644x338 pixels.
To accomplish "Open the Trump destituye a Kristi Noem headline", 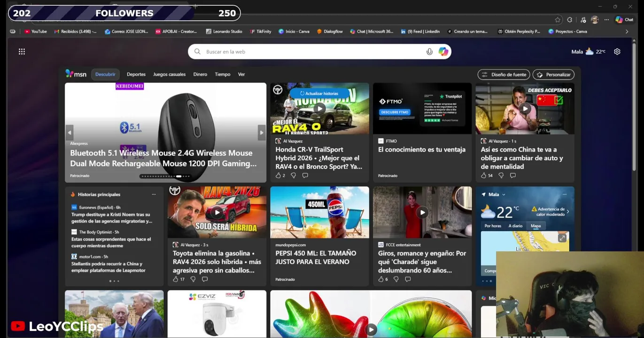I will tap(112, 218).
